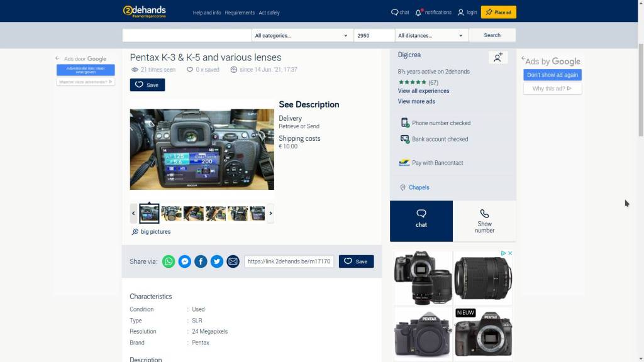Click seller star rating (67)
The image size is (644, 362).
tap(418, 82)
